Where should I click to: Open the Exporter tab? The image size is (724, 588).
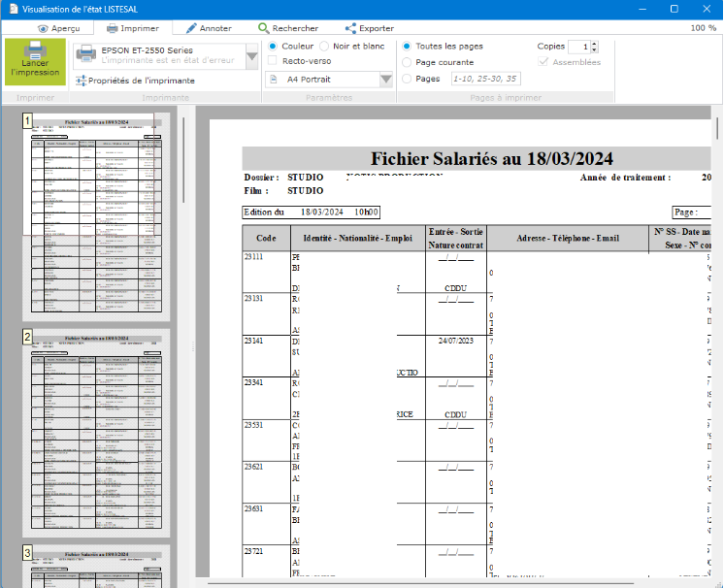point(369,28)
